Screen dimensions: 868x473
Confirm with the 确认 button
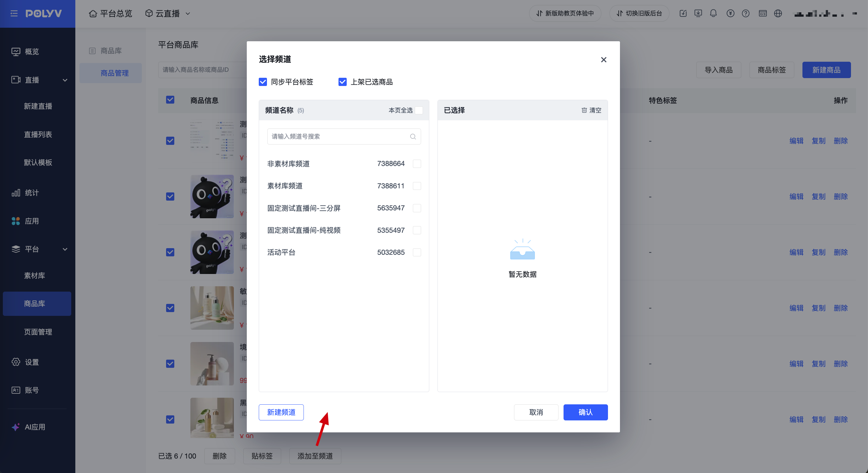coord(586,412)
